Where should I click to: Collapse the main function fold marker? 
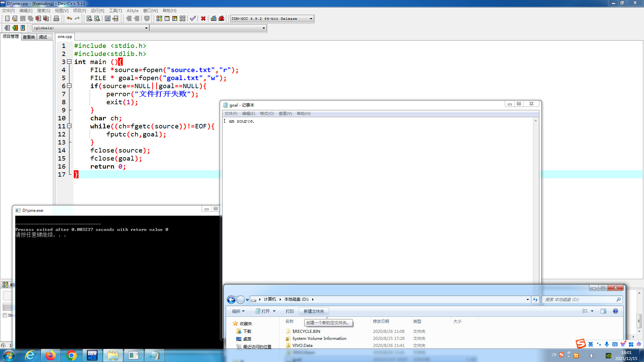pyautogui.click(x=69, y=62)
